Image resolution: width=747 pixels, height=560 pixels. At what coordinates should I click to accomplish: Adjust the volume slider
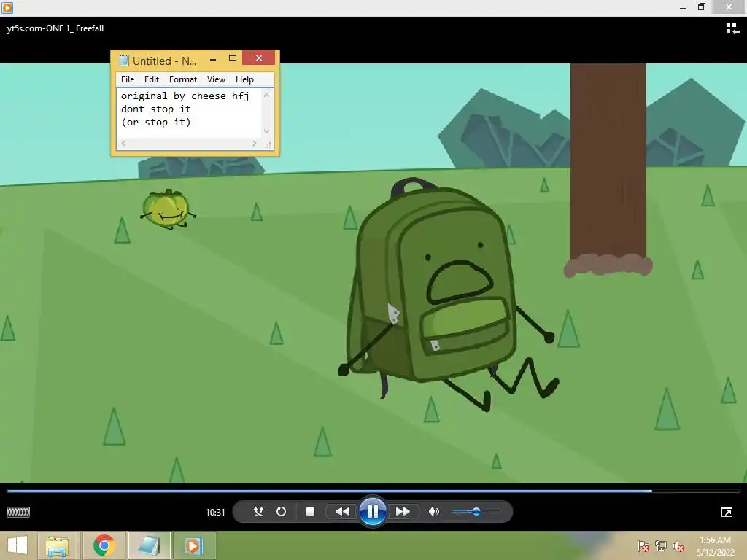[476, 512]
